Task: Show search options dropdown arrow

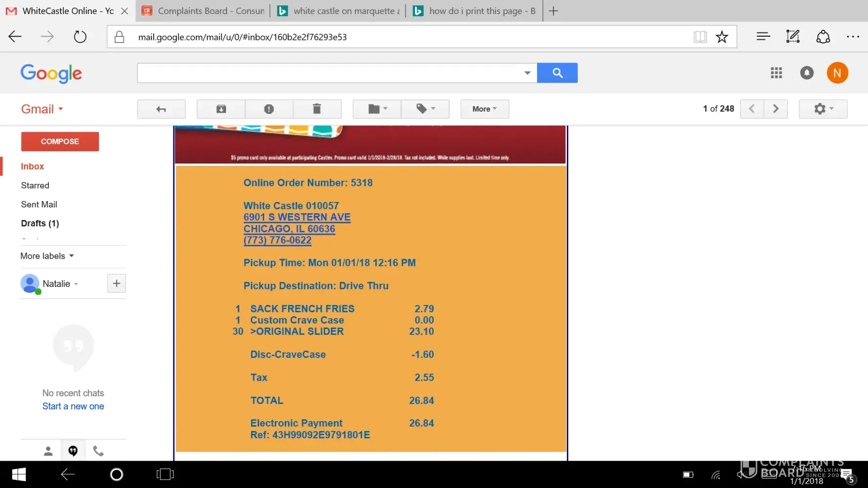Action: (x=527, y=73)
